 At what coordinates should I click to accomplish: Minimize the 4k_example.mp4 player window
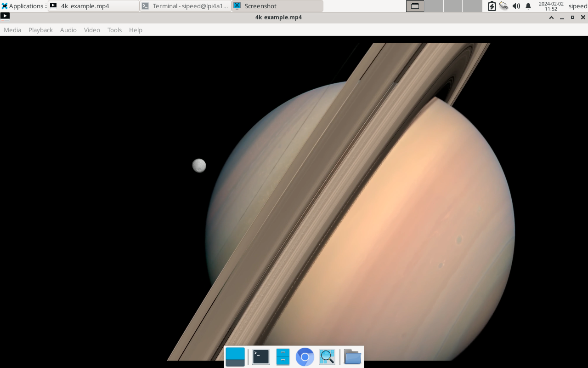tap(562, 17)
